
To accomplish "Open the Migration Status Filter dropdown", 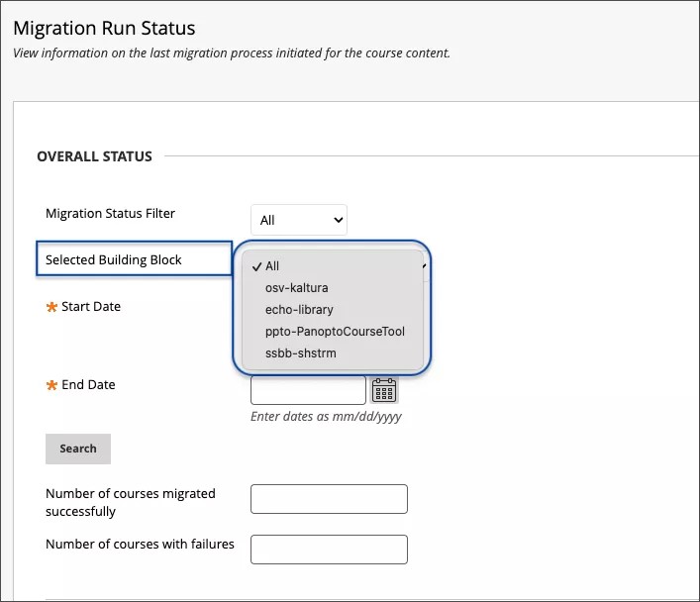I will (298, 220).
